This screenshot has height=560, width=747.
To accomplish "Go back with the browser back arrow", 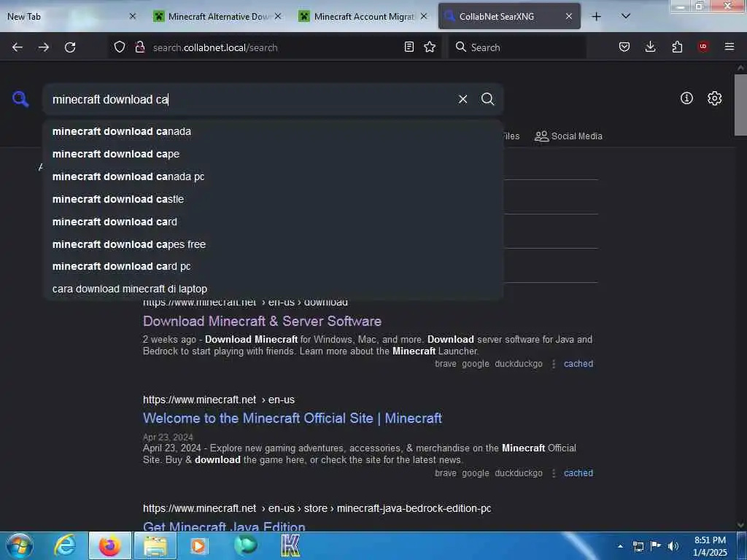I will tap(18, 47).
